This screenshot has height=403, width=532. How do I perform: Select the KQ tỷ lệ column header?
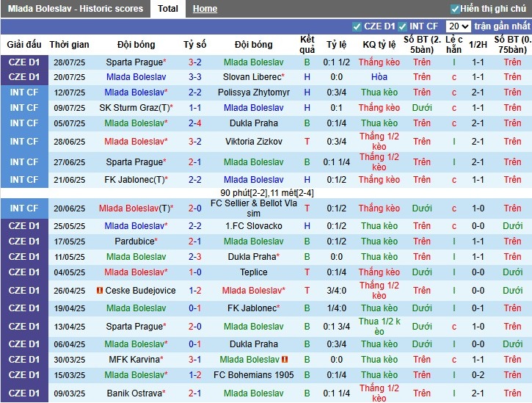pyautogui.click(x=379, y=45)
